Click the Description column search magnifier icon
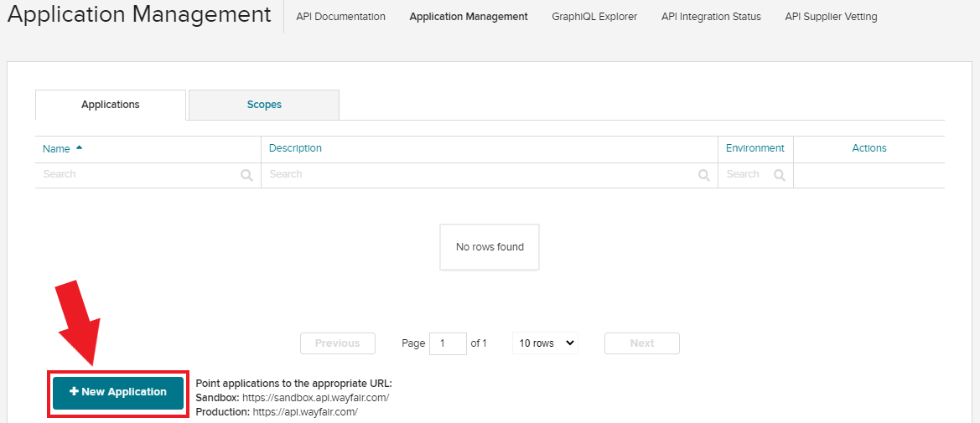Image resolution: width=980 pixels, height=423 pixels. pyautogui.click(x=704, y=176)
